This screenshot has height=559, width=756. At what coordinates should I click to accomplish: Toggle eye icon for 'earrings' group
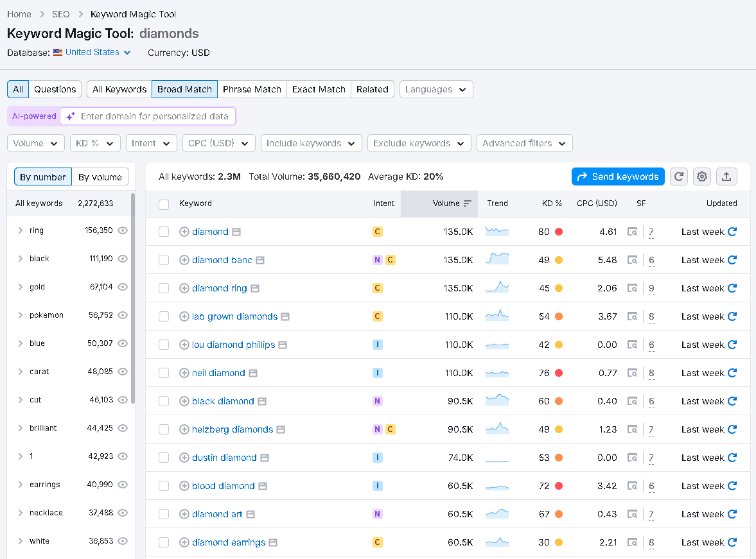(123, 485)
